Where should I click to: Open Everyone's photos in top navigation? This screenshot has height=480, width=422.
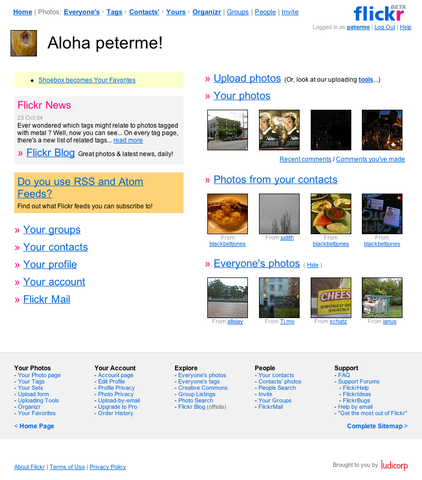(82, 12)
